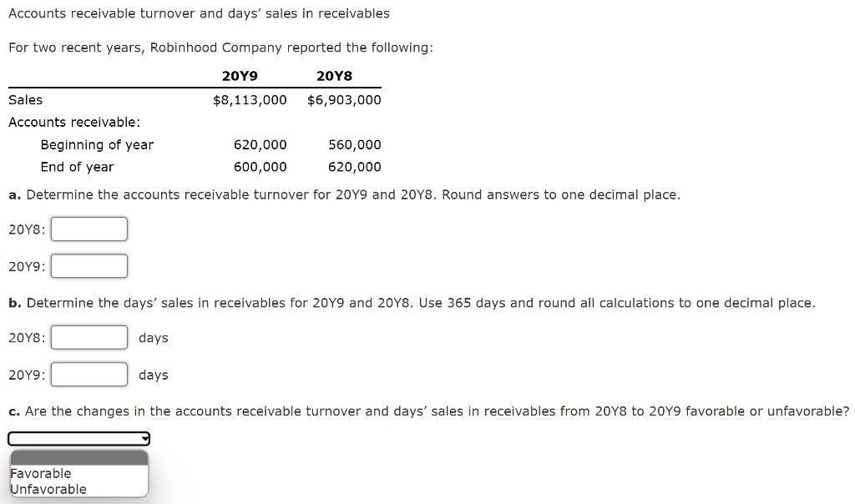Viewport: 855px width, 504px height.
Task: Open the favorable/unfavorable dropdown
Action: (x=78, y=438)
